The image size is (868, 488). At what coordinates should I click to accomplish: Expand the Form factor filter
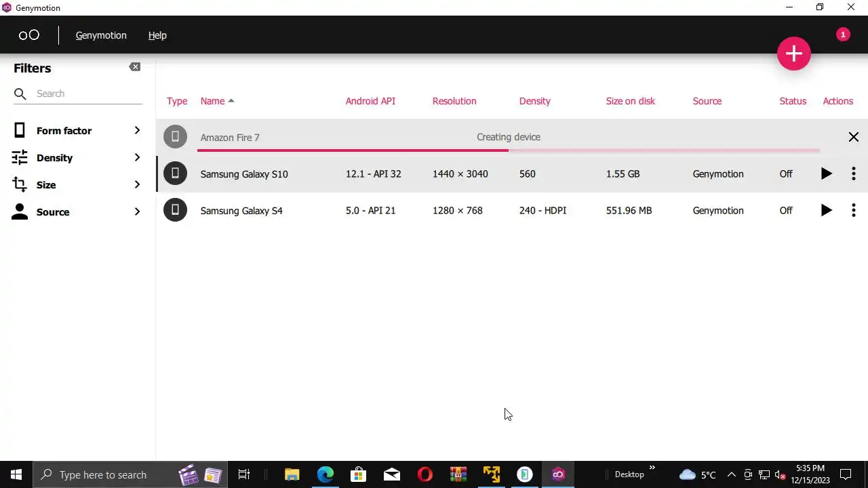tap(137, 130)
